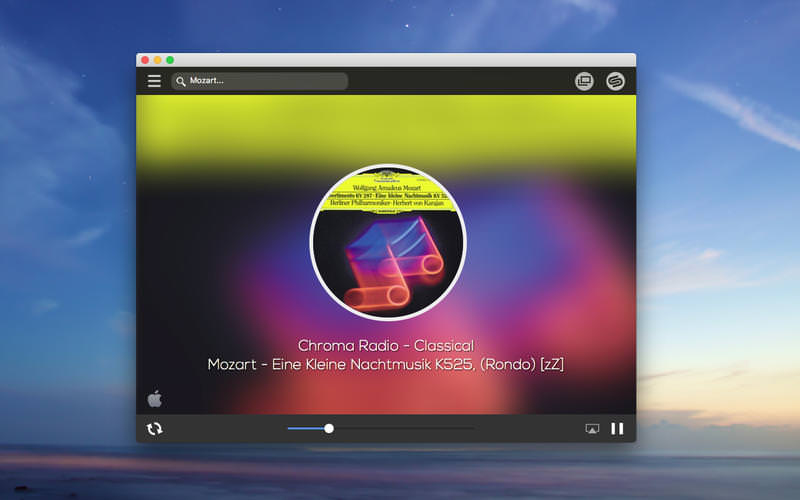
Task: Open the mini player window icon
Action: coord(584,81)
